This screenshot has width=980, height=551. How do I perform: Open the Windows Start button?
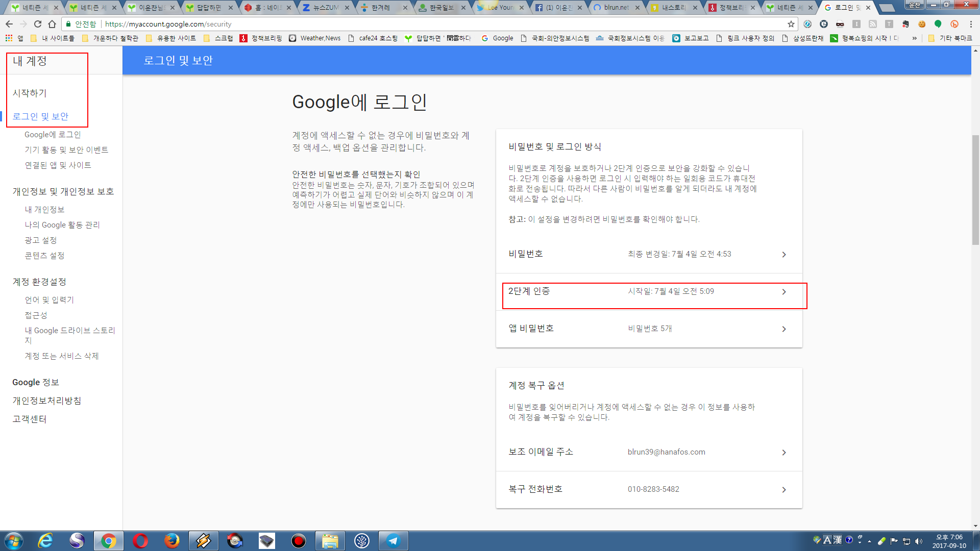pos(14,541)
